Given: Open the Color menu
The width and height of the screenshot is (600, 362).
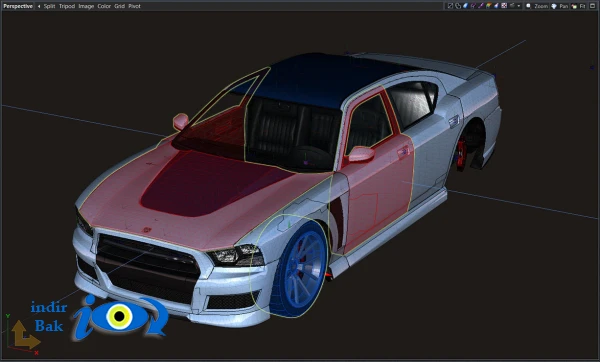Looking at the screenshot, I should click(104, 6).
